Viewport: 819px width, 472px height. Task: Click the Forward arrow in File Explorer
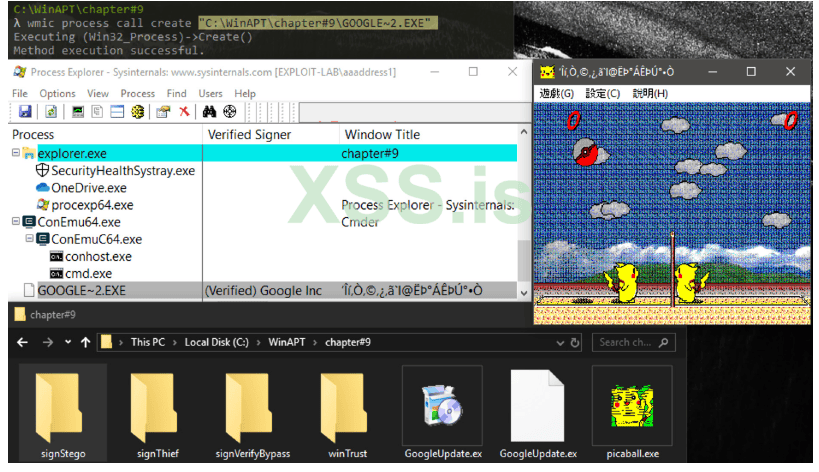point(48,343)
